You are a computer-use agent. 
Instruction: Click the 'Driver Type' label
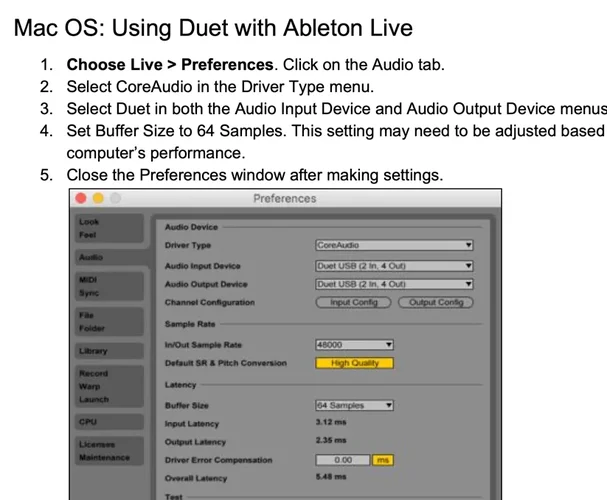pos(188,245)
